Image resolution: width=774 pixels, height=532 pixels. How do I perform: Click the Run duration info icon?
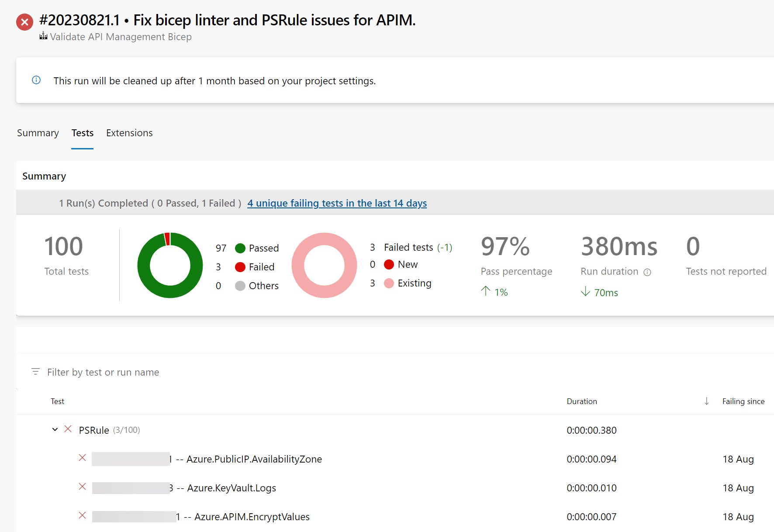point(647,272)
